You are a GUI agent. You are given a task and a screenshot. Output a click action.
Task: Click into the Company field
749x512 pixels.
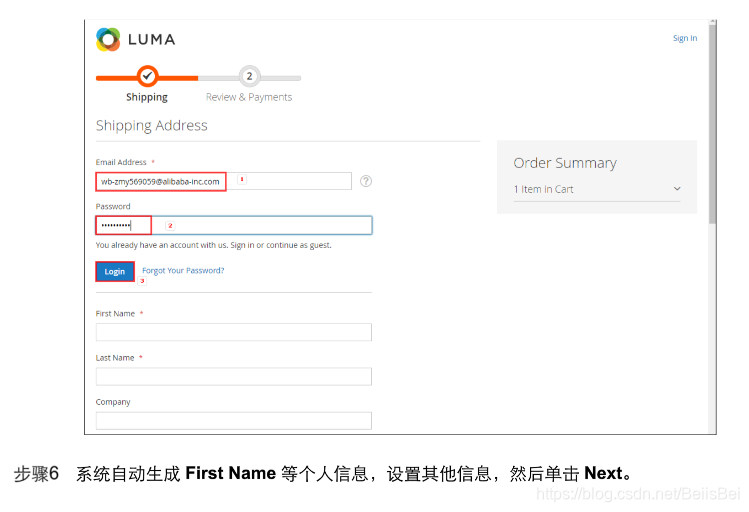(x=234, y=421)
